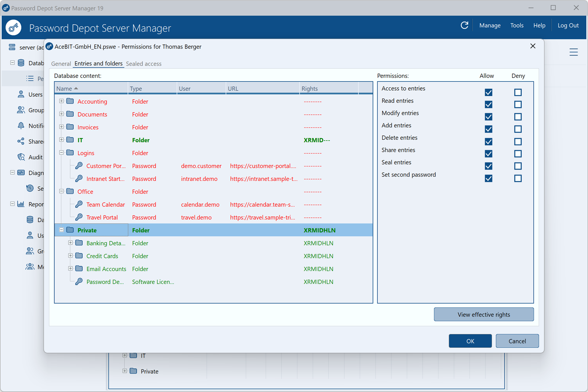Click the clock history icon under Diagnostics
588x392 pixels.
30,188
